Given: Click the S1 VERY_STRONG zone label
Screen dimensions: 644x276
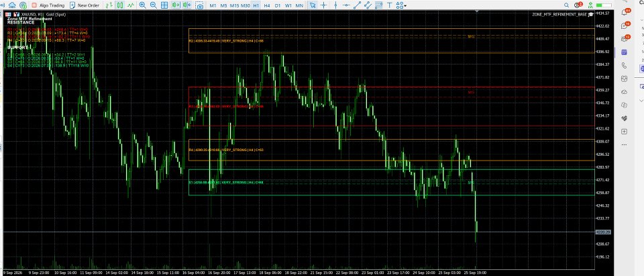Looking at the screenshot, I should pyautogui.click(x=226, y=182).
